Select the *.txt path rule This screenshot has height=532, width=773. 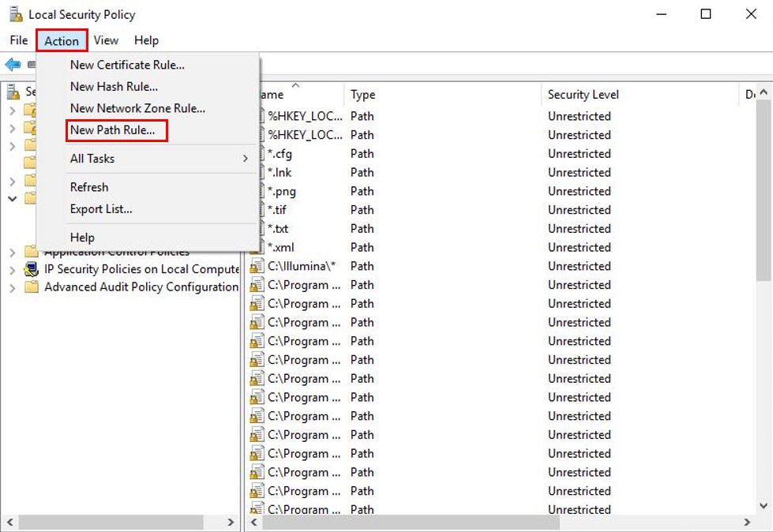coord(278,229)
